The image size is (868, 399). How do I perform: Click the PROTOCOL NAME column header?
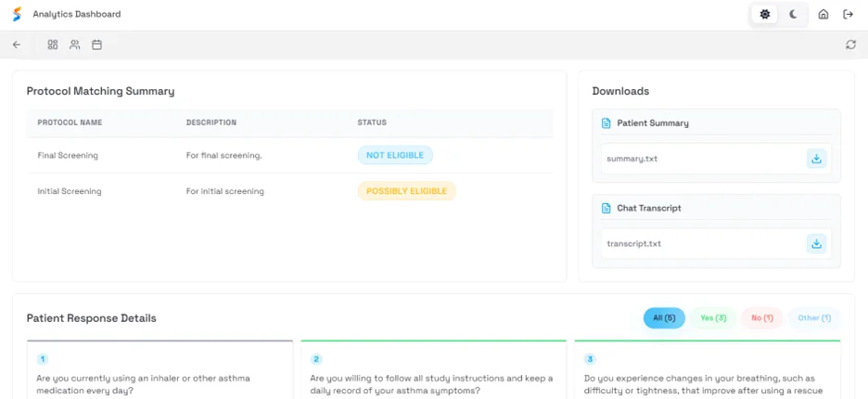70,122
